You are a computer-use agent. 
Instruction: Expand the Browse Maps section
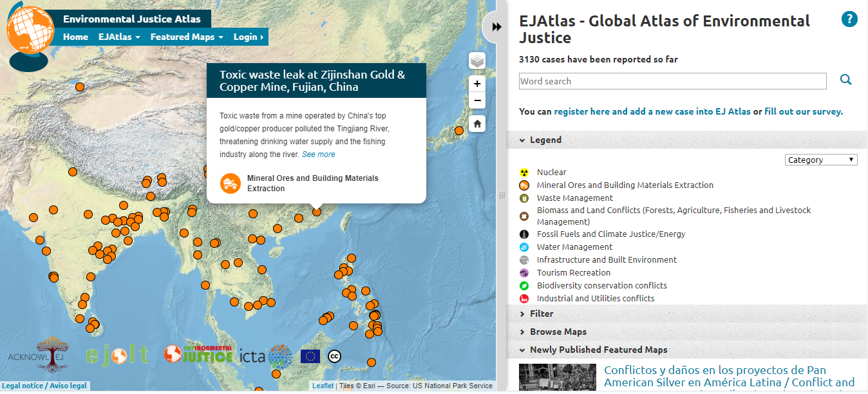tap(558, 332)
